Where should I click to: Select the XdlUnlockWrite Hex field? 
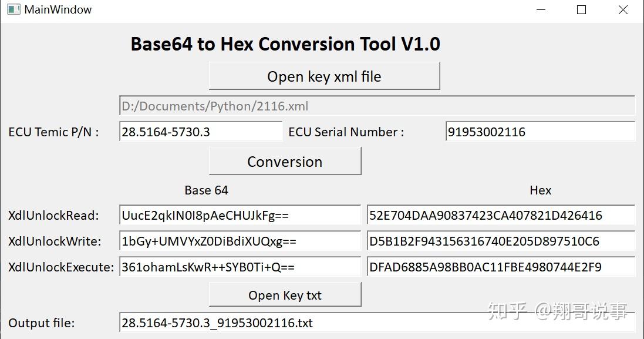[501, 241]
